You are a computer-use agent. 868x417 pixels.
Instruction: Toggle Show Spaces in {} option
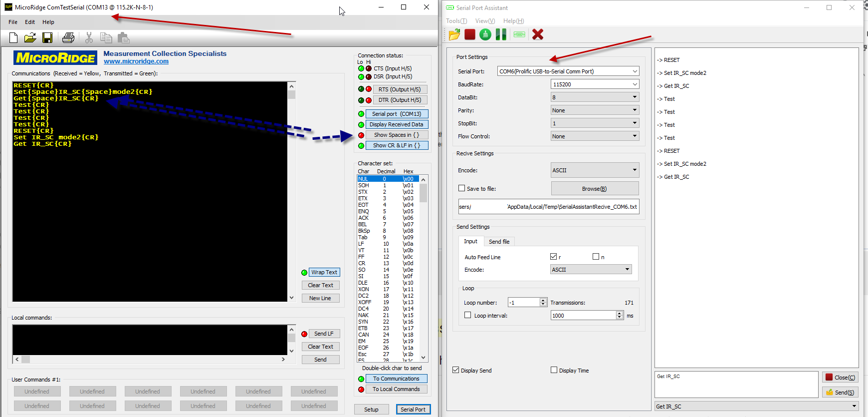[x=397, y=135]
